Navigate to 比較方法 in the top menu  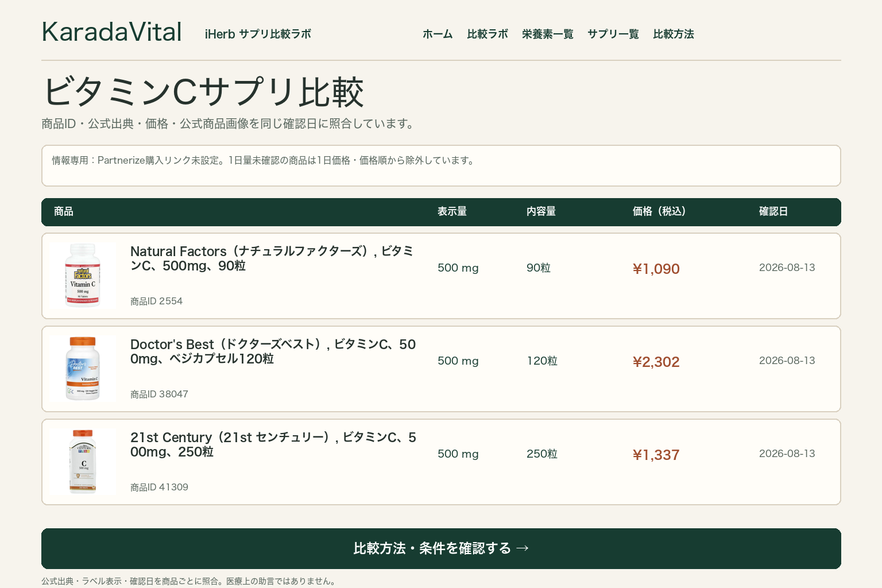coord(674,34)
